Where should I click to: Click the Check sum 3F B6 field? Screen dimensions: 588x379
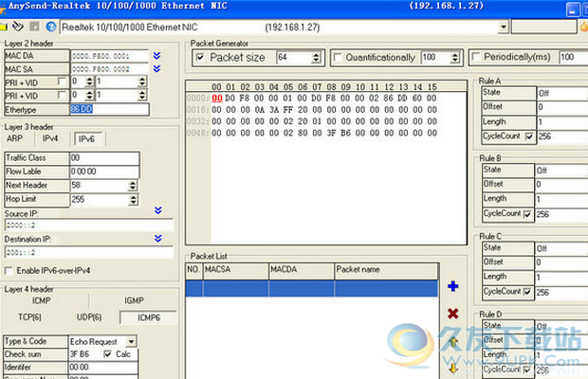[85, 354]
